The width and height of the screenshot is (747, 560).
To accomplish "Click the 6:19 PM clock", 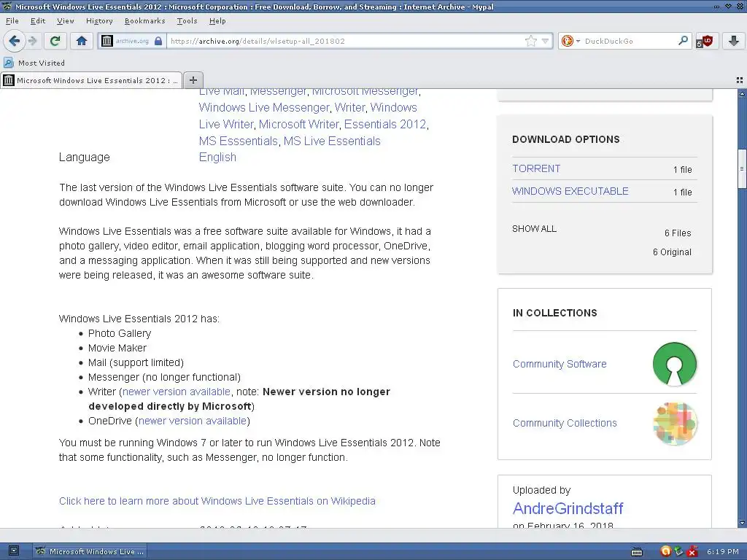I will pyautogui.click(x=723, y=551).
